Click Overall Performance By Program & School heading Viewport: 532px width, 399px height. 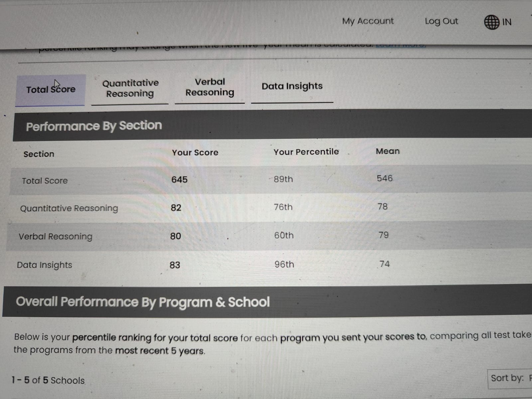[x=143, y=302]
